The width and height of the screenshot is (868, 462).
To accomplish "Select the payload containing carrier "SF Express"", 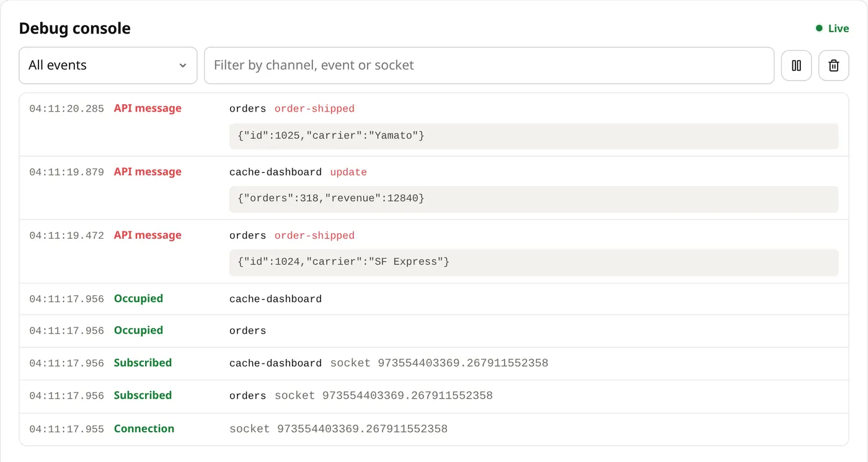I will 534,262.
